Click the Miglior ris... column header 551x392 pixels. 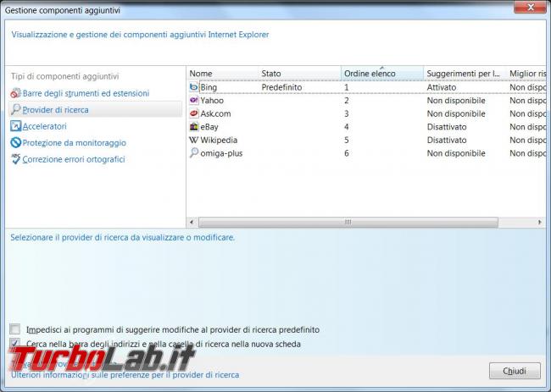click(x=526, y=74)
